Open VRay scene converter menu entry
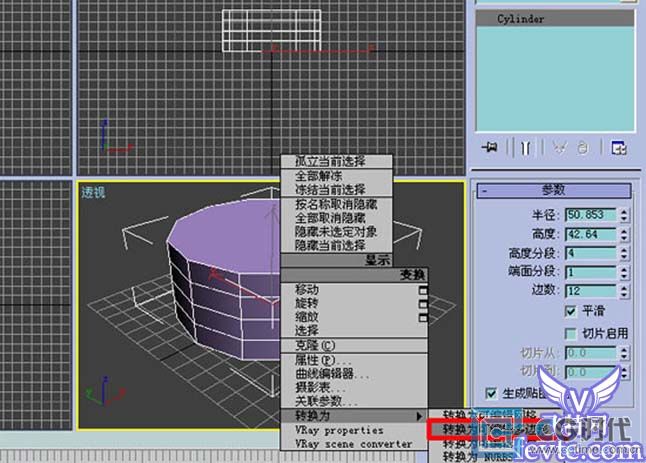The height and width of the screenshot is (463, 646). coord(354,444)
